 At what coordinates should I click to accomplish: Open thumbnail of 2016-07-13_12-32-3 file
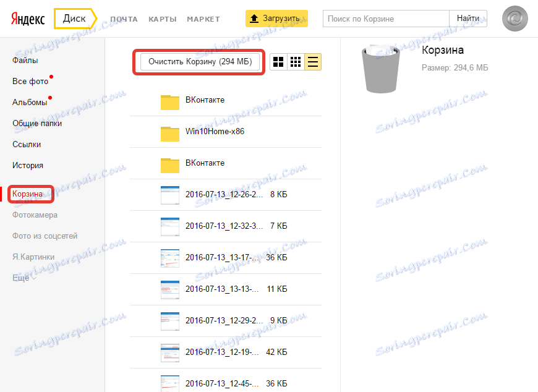coord(170,226)
